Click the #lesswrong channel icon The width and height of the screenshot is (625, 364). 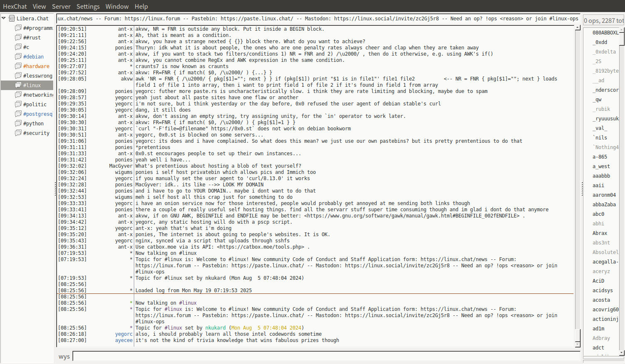point(18,76)
